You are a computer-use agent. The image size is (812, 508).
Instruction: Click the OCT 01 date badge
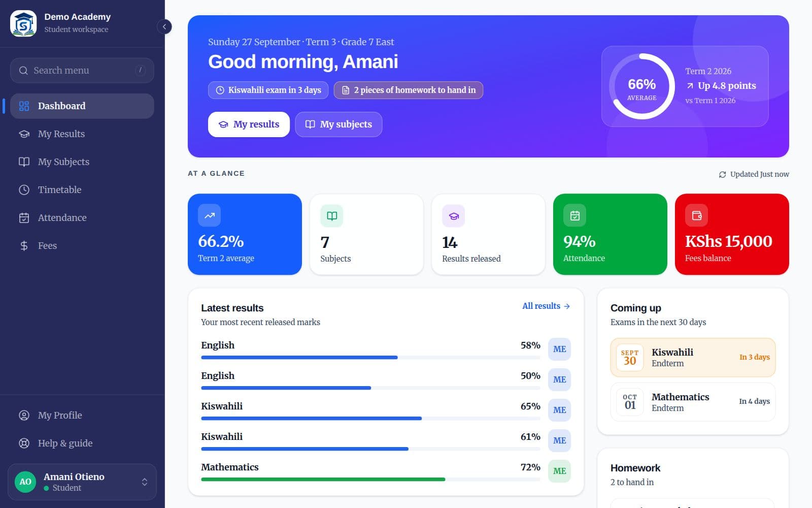tap(630, 402)
